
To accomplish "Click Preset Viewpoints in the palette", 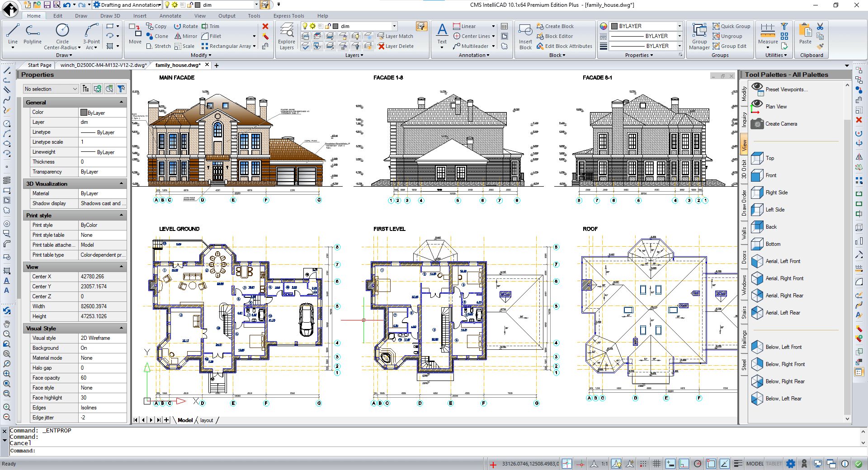I will tap(779, 89).
